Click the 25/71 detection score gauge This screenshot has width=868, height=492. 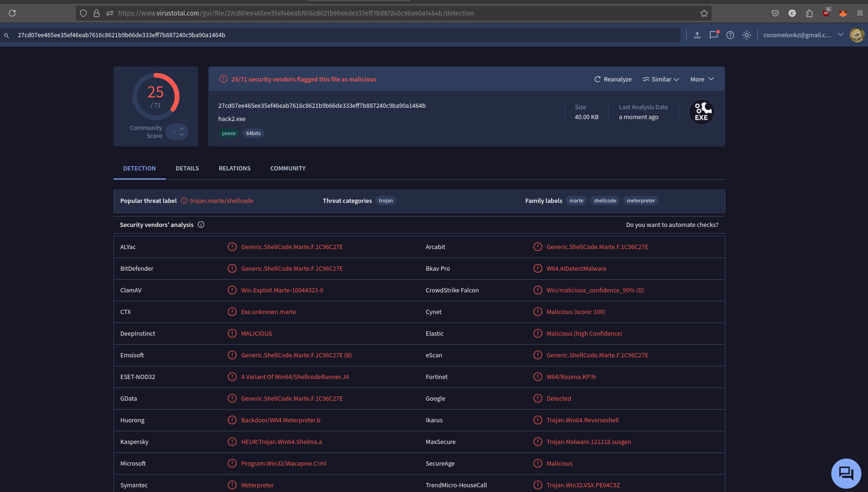(156, 96)
